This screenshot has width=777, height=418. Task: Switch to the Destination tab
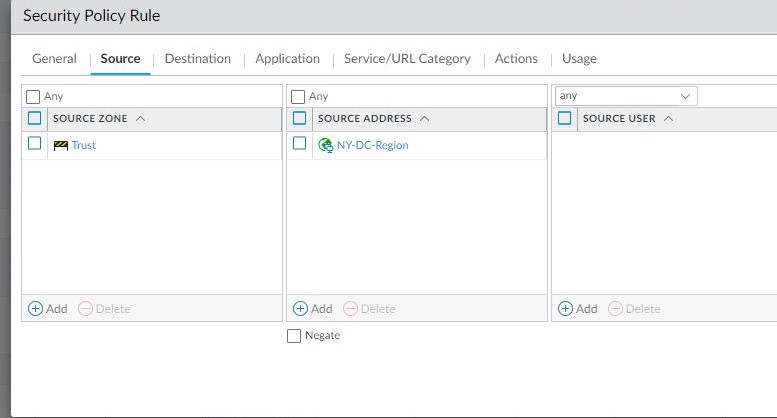click(197, 59)
